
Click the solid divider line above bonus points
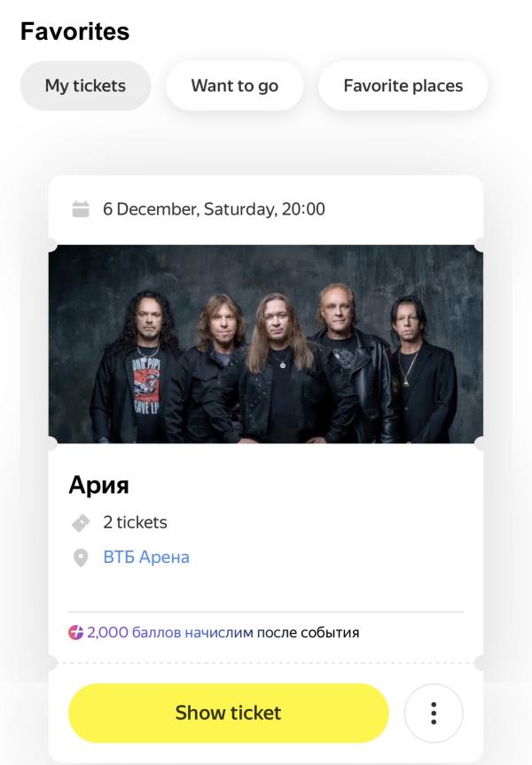[266, 612]
